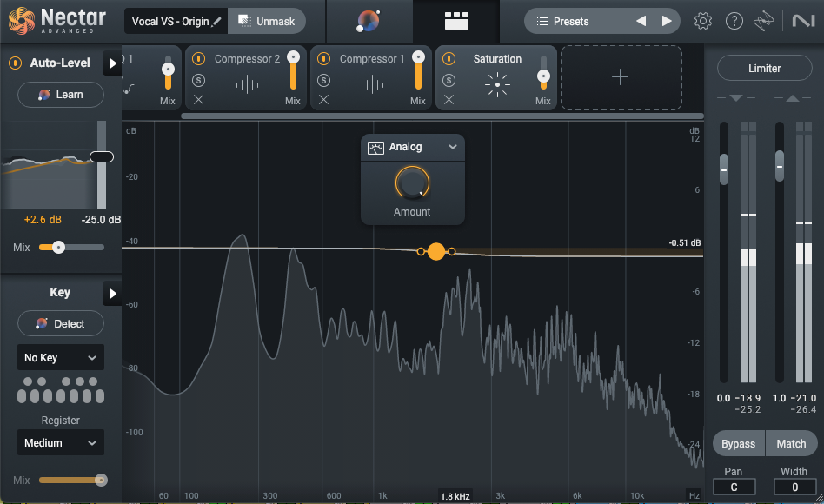Click the Key Mix slider handle
824x504 pixels.
pos(100,480)
